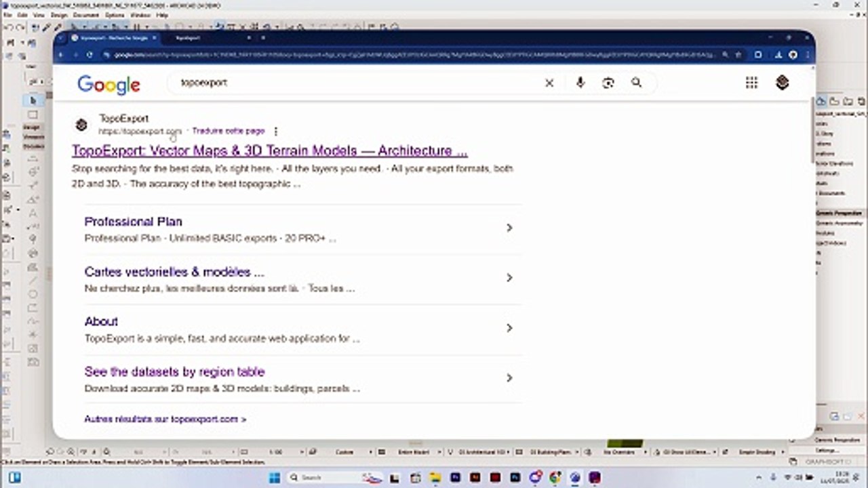The image size is (868, 488).
Task: Open the Archicad Help menu
Action: 162,15
